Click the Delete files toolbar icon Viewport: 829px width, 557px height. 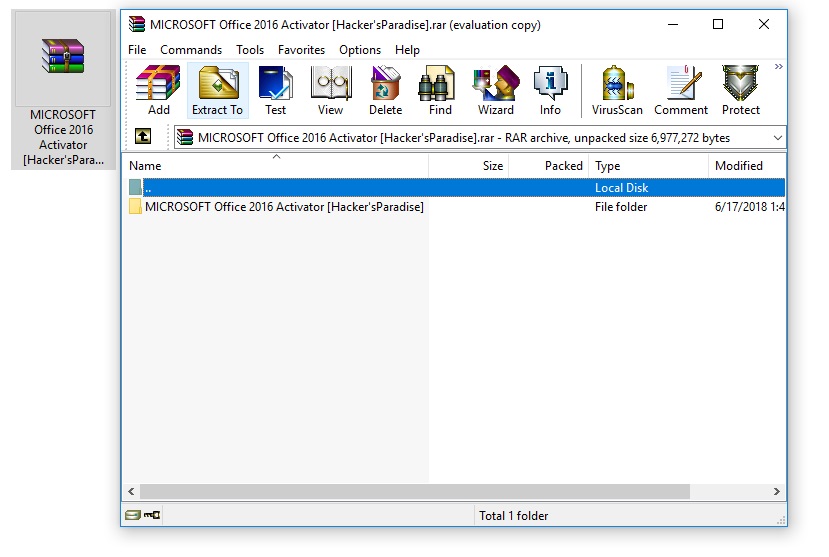(x=385, y=90)
